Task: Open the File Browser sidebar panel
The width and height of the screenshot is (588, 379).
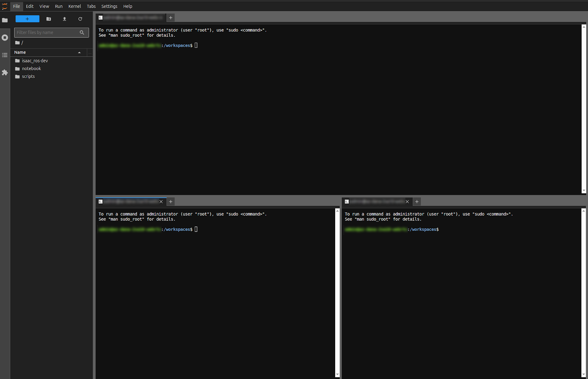Action: point(5,20)
